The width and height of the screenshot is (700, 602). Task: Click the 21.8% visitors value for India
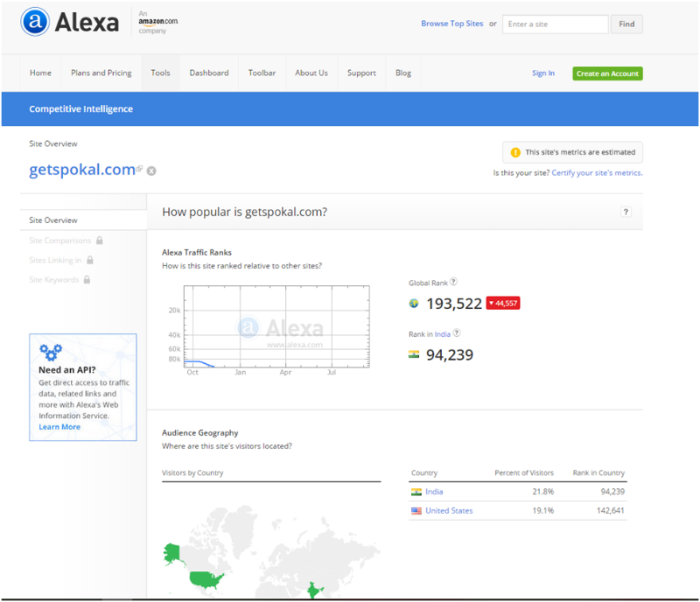coord(542,492)
